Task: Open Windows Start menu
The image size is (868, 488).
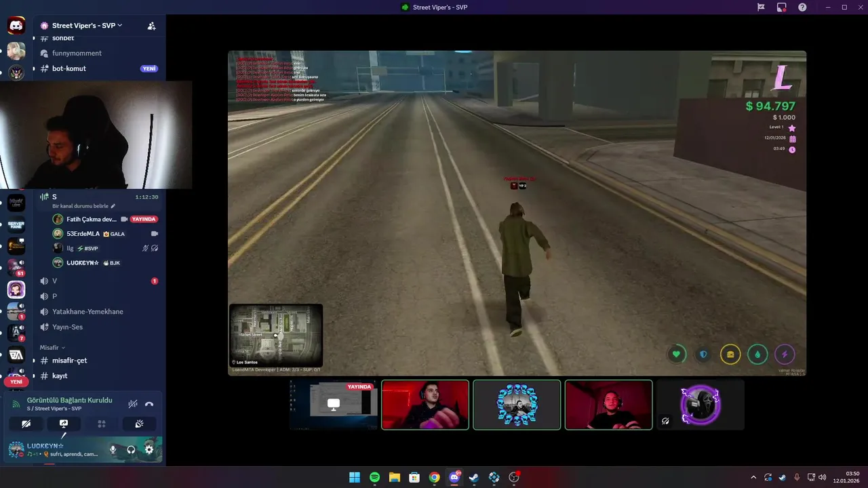Action: point(355,477)
